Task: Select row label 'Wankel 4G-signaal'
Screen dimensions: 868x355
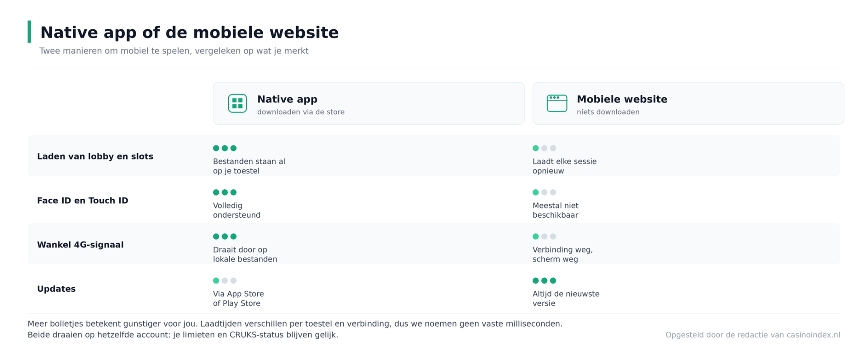Action: (x=80, y=245)
